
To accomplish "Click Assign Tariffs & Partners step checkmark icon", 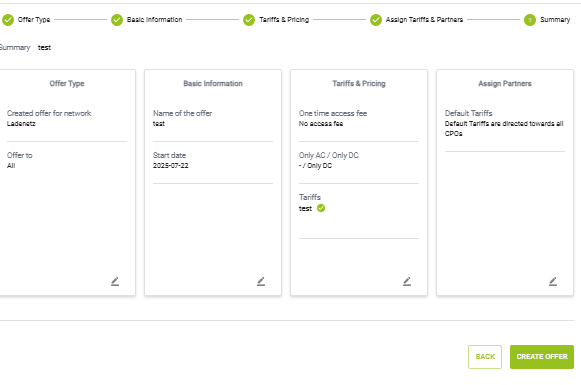I will [376, 20].
